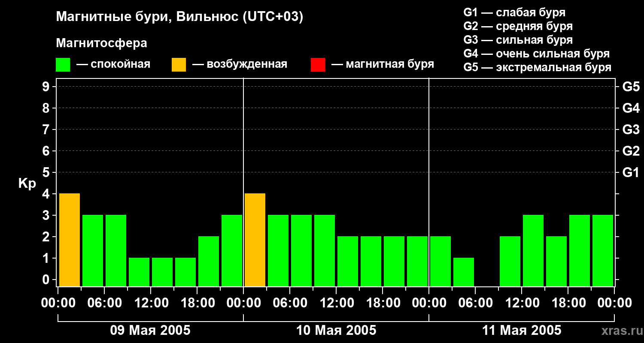This screenshot has height=343, width=644.
Task: Click the 'G3 — сильная буря' legend line
Action: [x=518, y=40]
